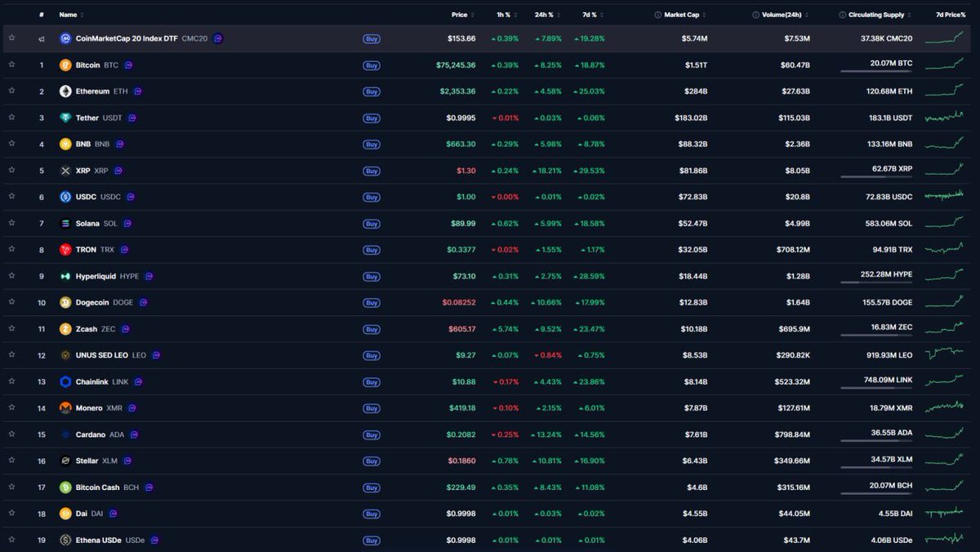Click Buy button in Hyperliquid row
This screenshot has height=552, width=980.
point(372,276)
